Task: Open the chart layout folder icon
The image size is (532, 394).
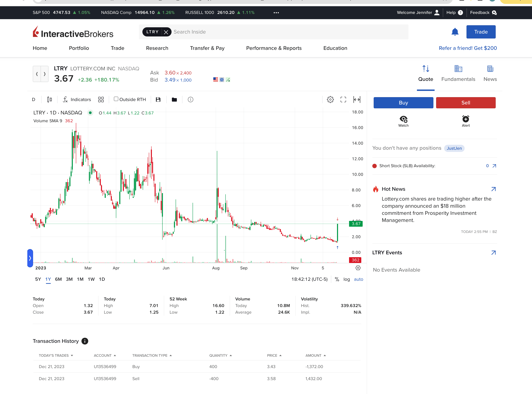Action: pos(174,100)
